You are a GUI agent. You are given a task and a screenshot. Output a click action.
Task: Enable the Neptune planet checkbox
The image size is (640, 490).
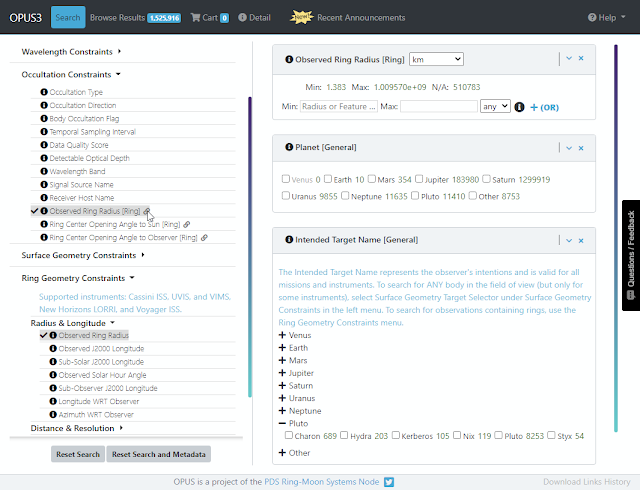(x=345, y=196)
